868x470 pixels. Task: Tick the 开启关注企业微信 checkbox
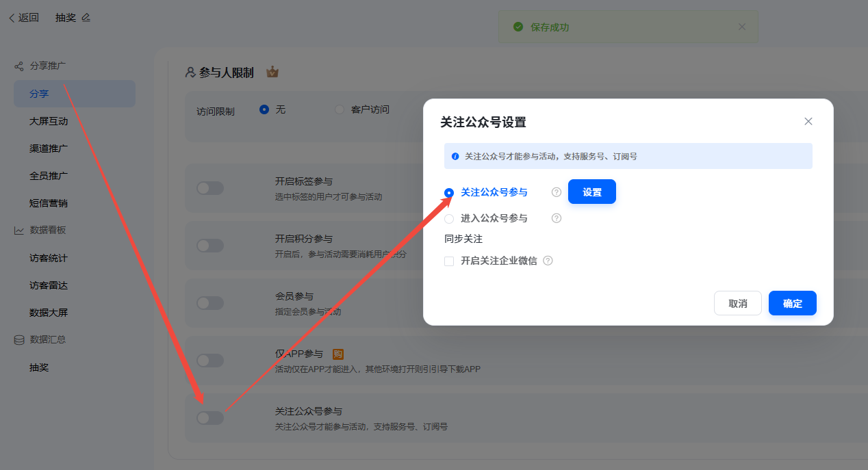click(x=449, y=261)
